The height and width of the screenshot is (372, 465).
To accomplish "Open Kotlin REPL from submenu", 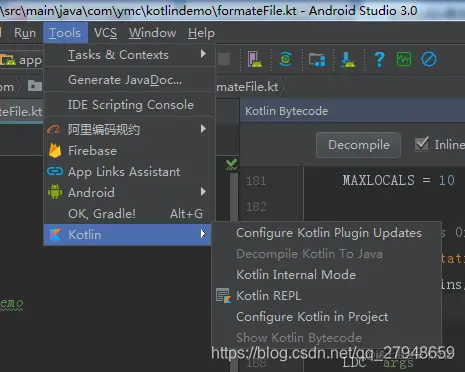I will click(327, 296).
